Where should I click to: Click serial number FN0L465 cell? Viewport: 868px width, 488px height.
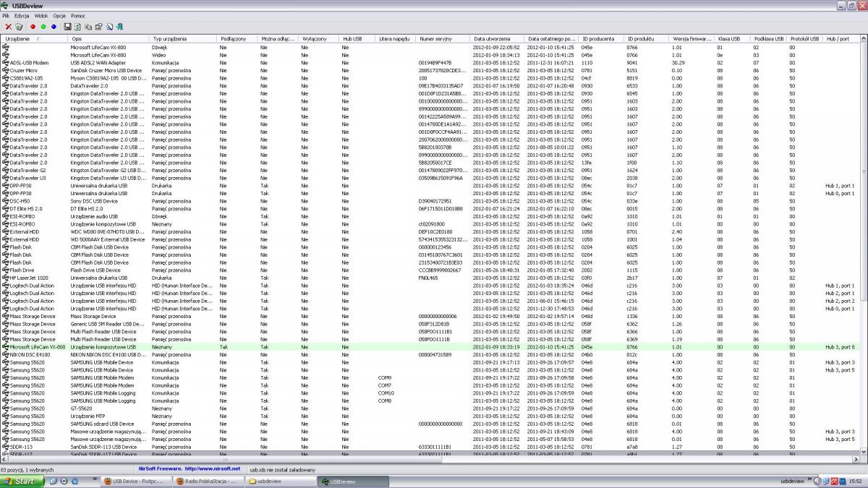click(x=428, y=278)
